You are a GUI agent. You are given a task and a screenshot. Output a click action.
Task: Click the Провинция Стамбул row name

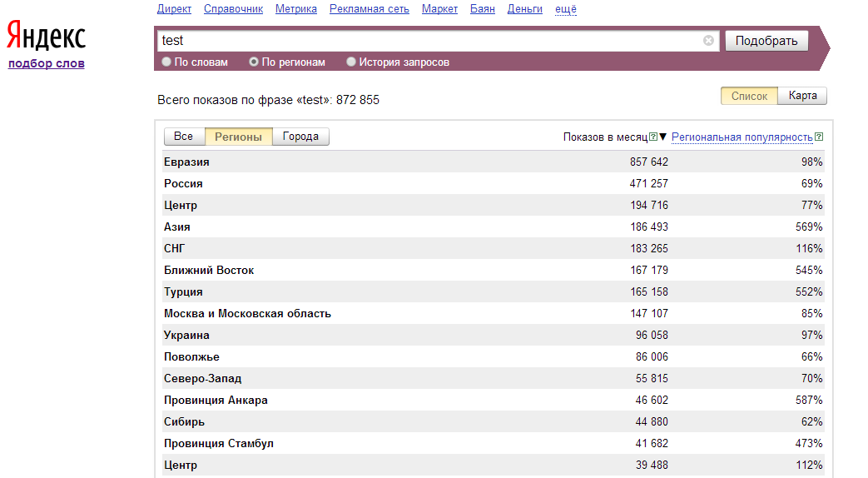(219, 443)
